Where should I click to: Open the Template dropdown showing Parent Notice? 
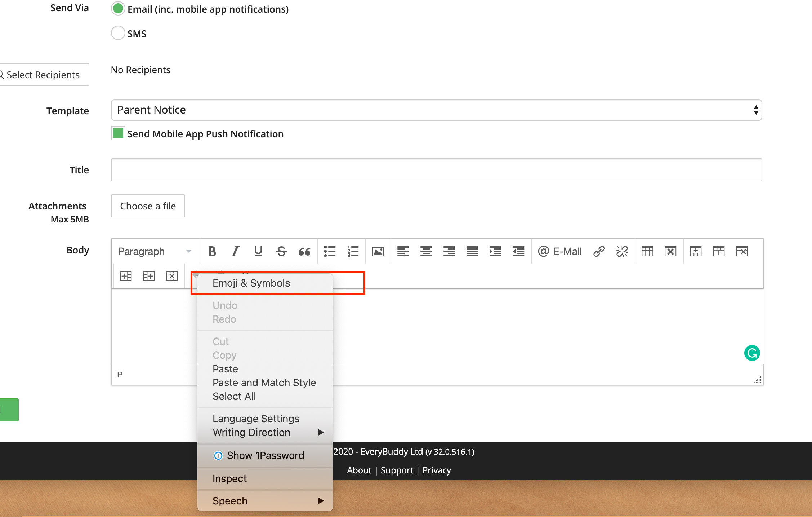(436, 110)
